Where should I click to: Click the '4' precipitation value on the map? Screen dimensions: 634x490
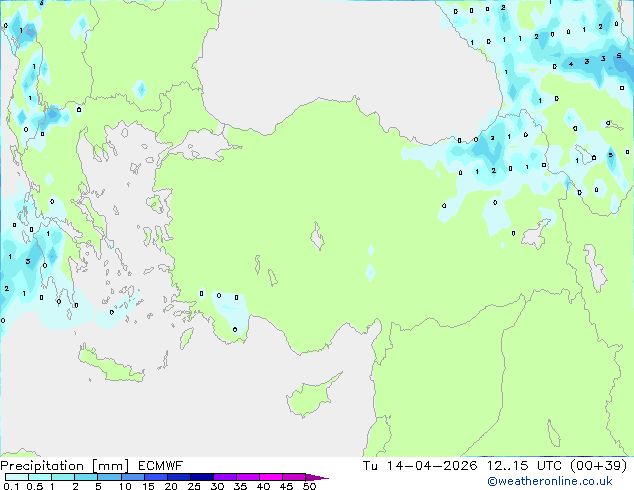(571, 64)
